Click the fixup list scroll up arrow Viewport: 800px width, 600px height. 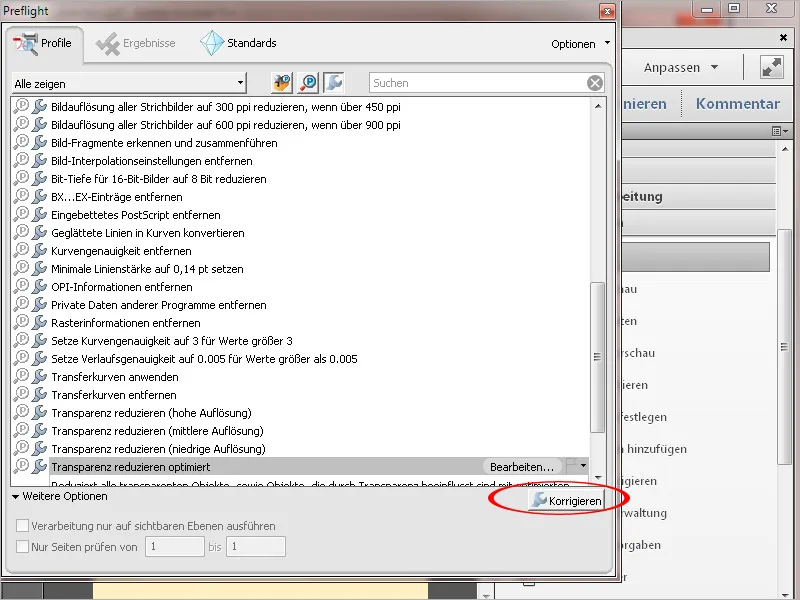tap(597, 106)
